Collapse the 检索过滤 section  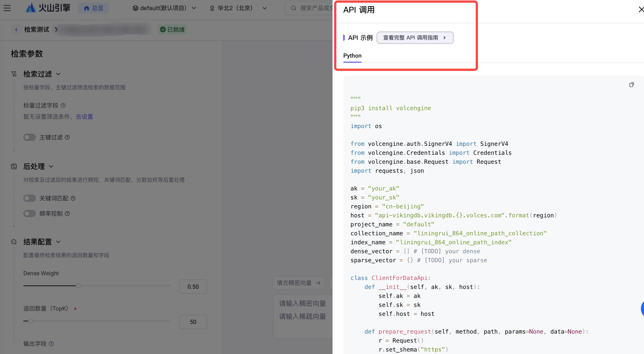pyautogui.click(x=58, y=74)
